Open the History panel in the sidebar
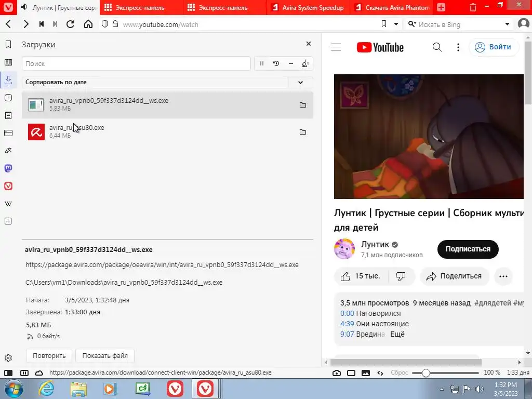Viewport: 532px width, 399px height. point(8,98)
